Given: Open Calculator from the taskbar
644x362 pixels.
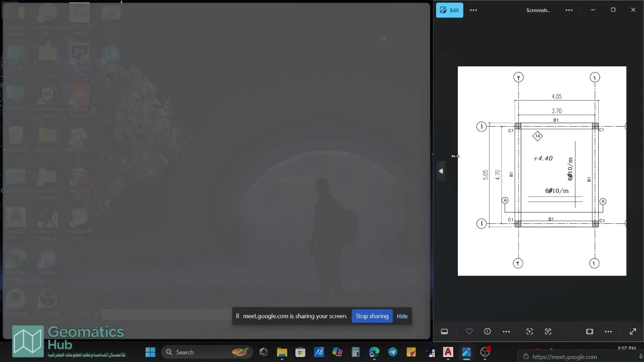Looking at the screenshot, I should (356, 352).
